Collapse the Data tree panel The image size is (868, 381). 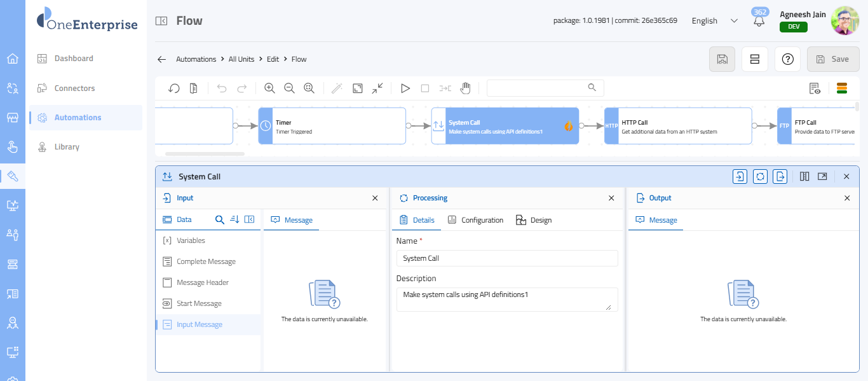pyautogui.click(x=250, y=219)
